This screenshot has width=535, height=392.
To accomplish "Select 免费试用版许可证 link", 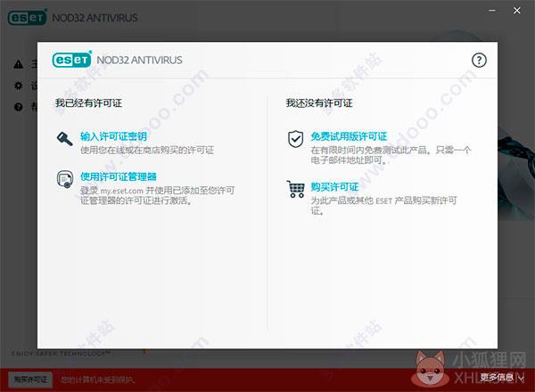I will (349, 136).
